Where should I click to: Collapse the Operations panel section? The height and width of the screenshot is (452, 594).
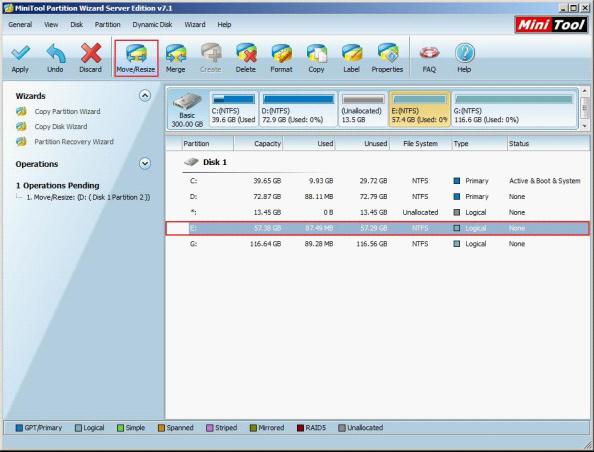pyautogui.click(x=145, y=163)
